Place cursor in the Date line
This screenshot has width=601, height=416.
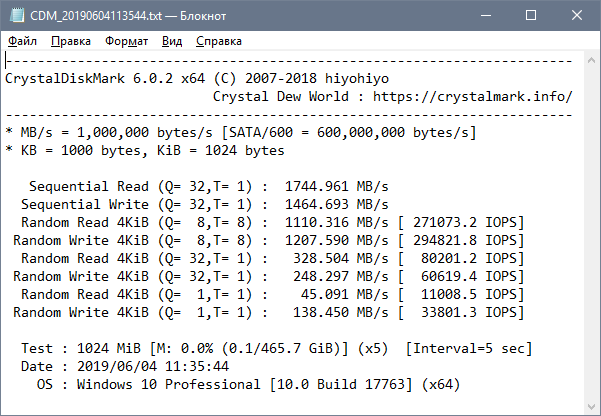(x=125, y=367)
